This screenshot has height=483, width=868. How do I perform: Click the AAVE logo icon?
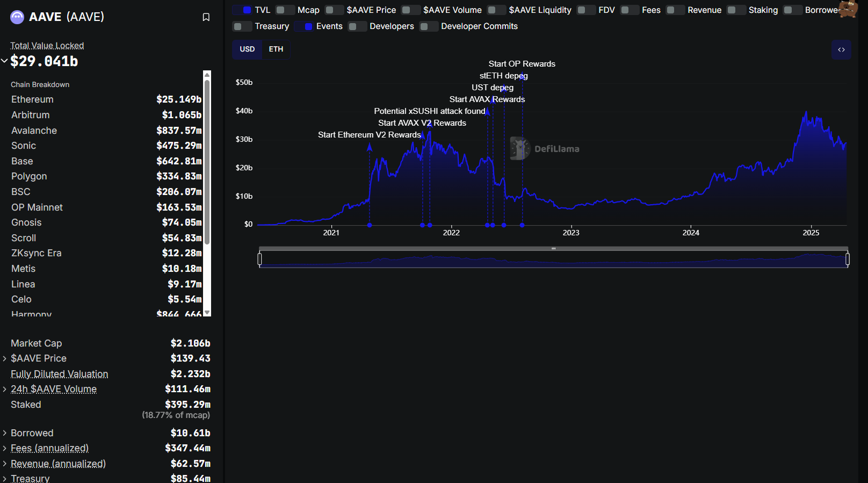click(x=17, y=17)
